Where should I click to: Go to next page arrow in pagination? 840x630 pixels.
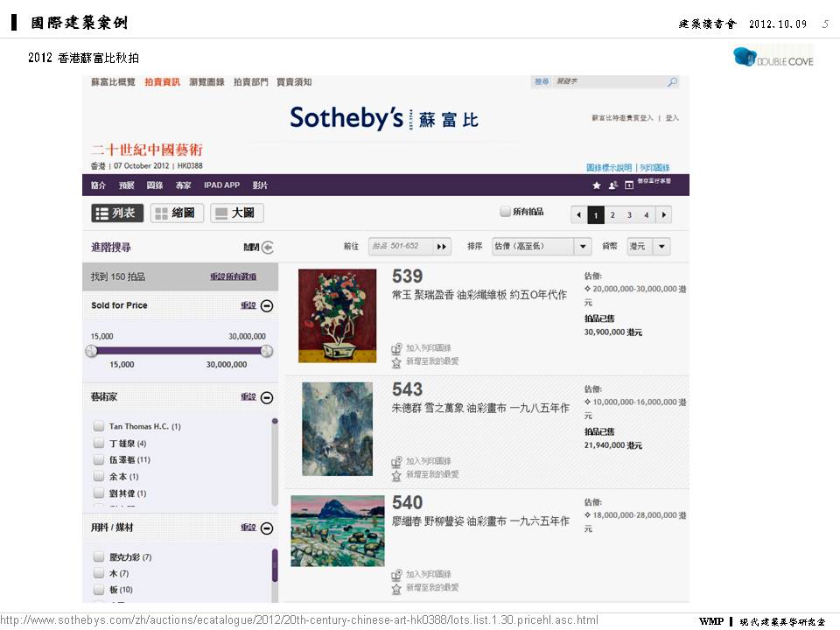point(664,215)
